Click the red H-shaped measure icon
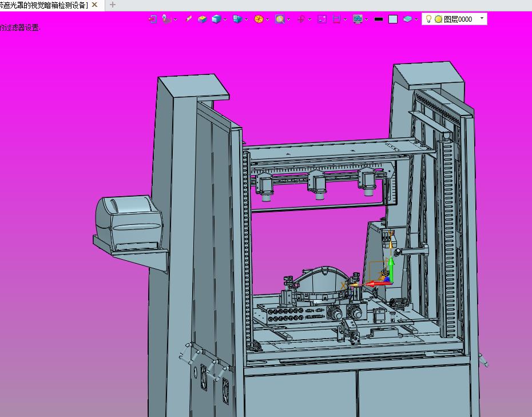 click(336, 19)
